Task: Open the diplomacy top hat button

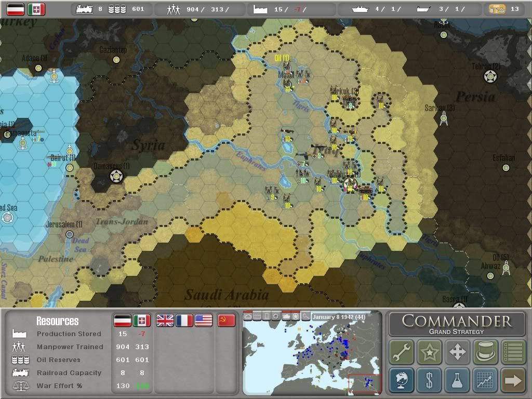Action: [485, 352]
